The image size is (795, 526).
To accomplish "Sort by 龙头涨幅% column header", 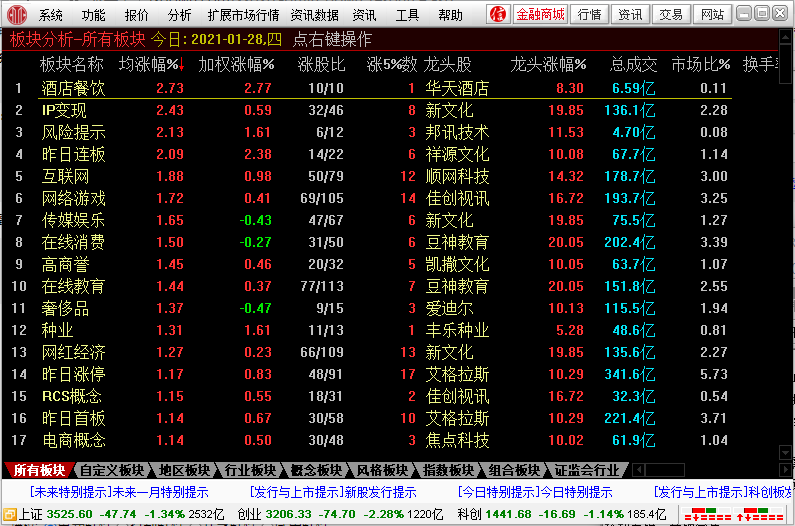I will pos(548,64).
